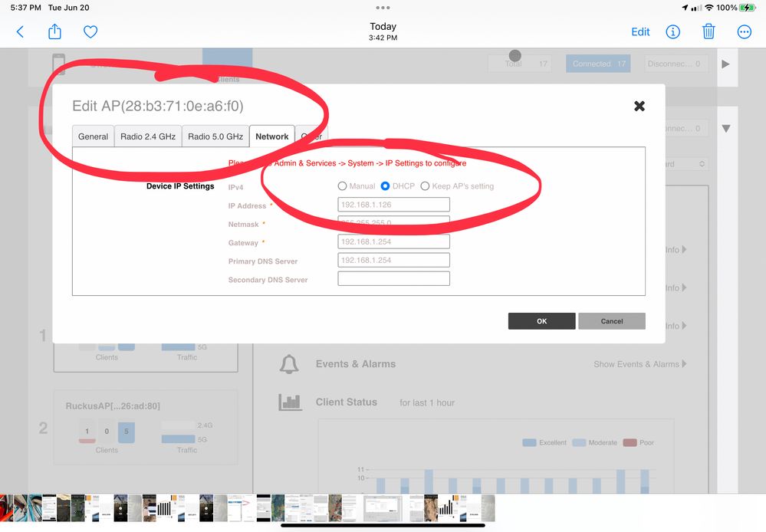The width and height of the screenshot is (766, 532).
Task: Collapse the section with down triangle
Action: click(726, 128)
